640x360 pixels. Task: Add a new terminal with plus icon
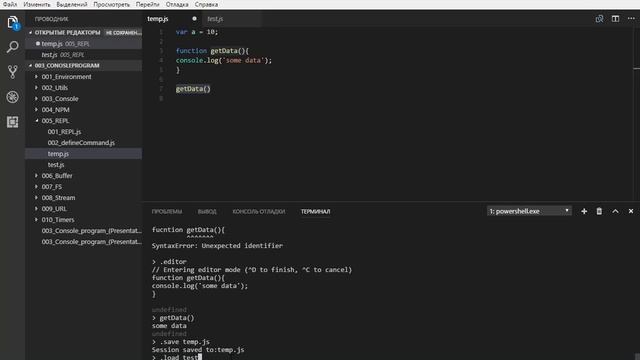tap(584, 211)
